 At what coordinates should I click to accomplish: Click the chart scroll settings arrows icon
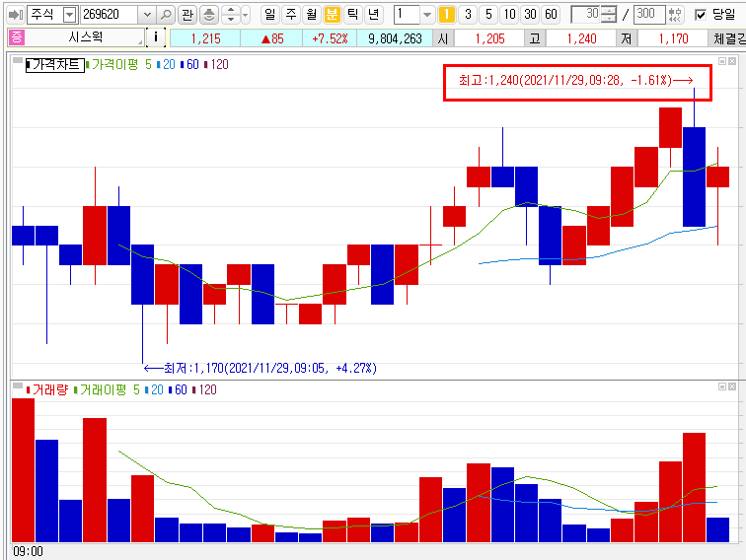point(674,15)
